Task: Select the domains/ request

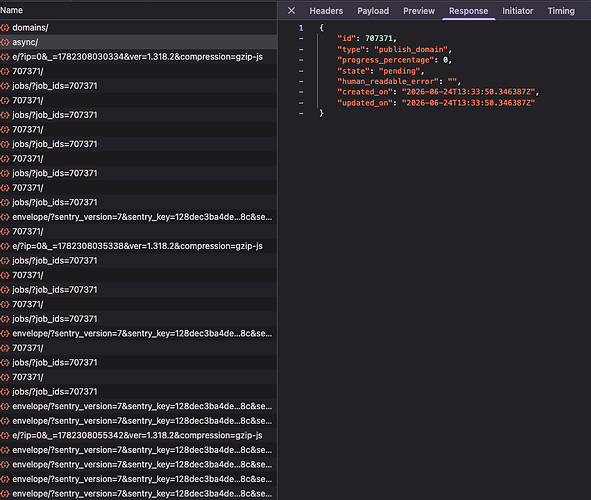Action: pyautogui.click(x=138, y=28)
